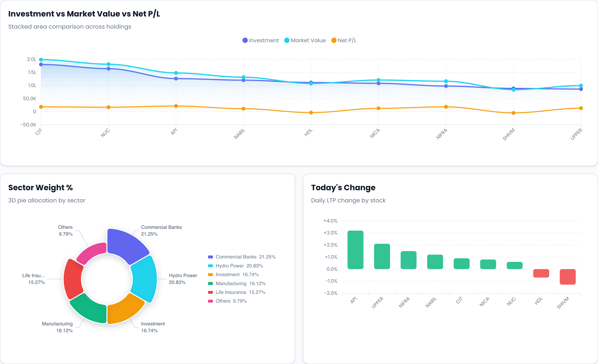Click the 'Hydro Power 20.83%' pie callout label
The height and width of the screenshot is (364, 598).
point(183,279)
